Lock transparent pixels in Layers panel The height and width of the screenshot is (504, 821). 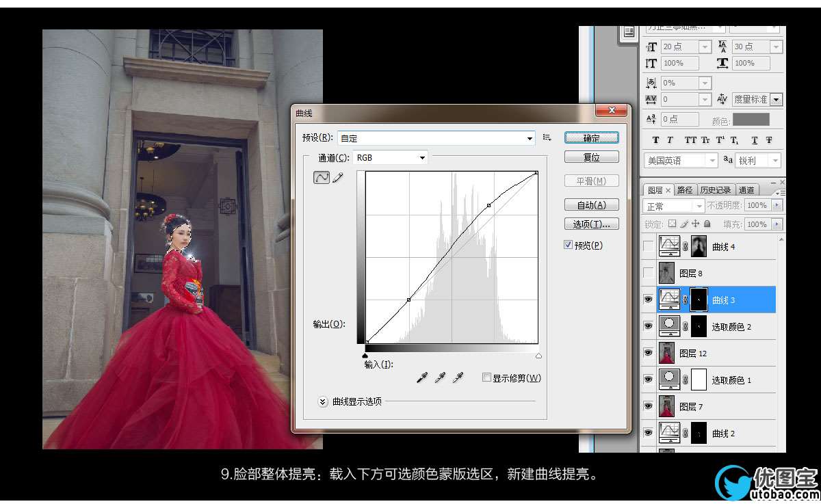click(x=672, y=224)
